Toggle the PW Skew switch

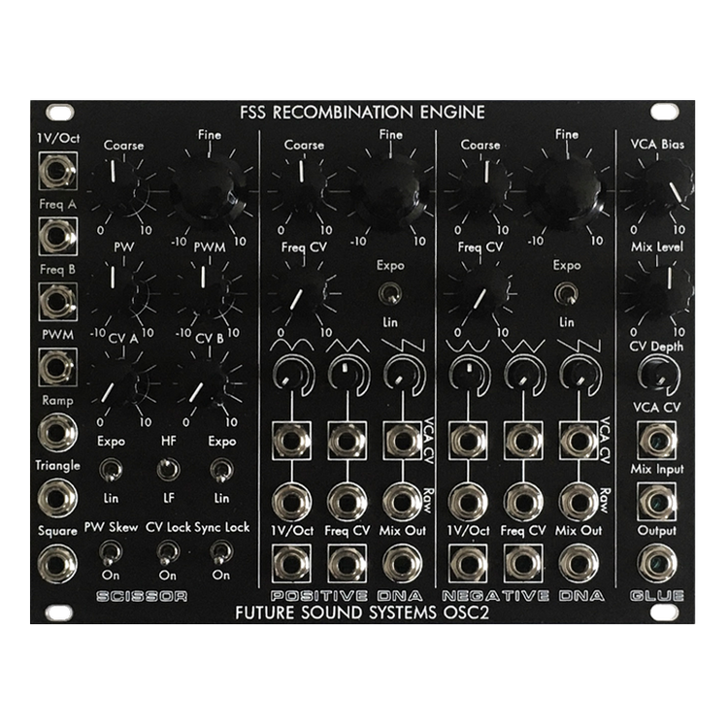point(111,551)
